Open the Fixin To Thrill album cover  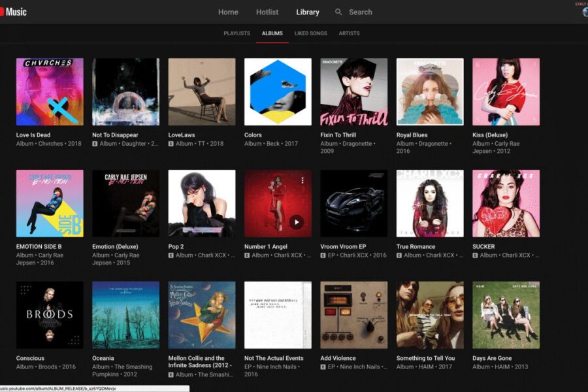354,91
